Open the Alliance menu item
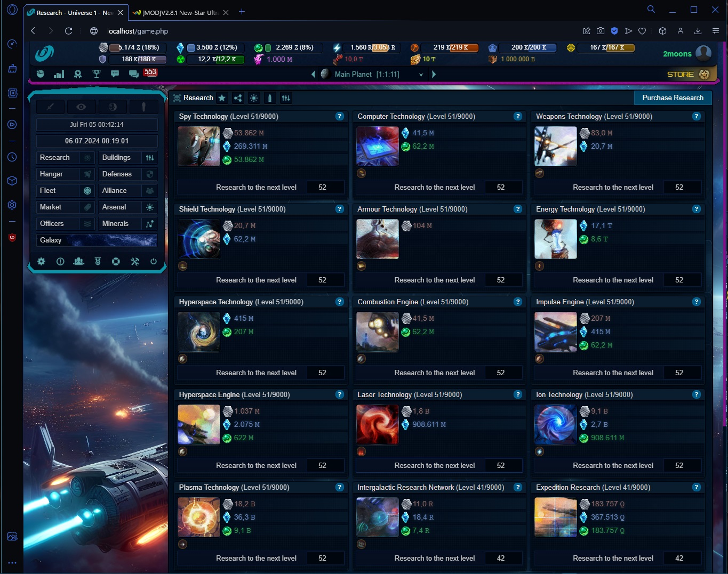Screen dimensions: 728x574 pyautogui.click(x=128, y=190)
